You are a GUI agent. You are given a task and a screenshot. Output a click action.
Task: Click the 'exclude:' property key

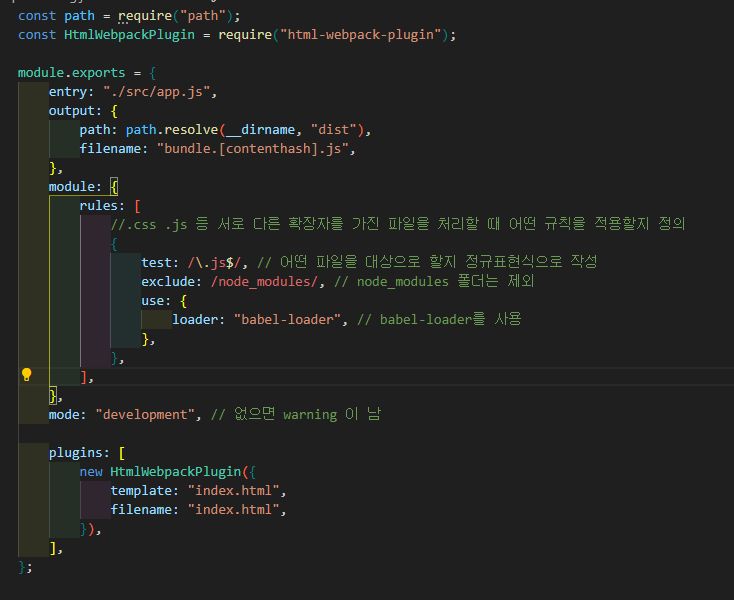pos(171,281)
